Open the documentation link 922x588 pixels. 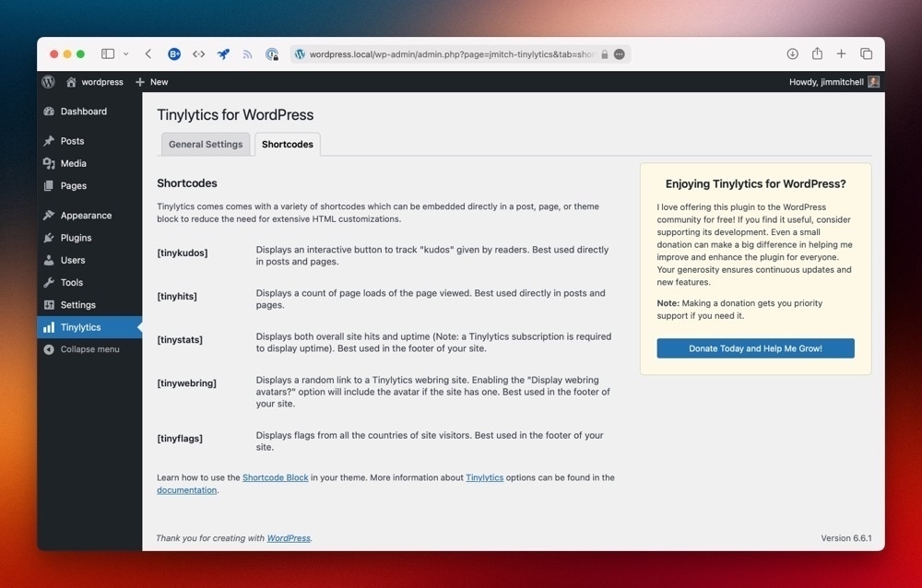click(x=186, y=489)
